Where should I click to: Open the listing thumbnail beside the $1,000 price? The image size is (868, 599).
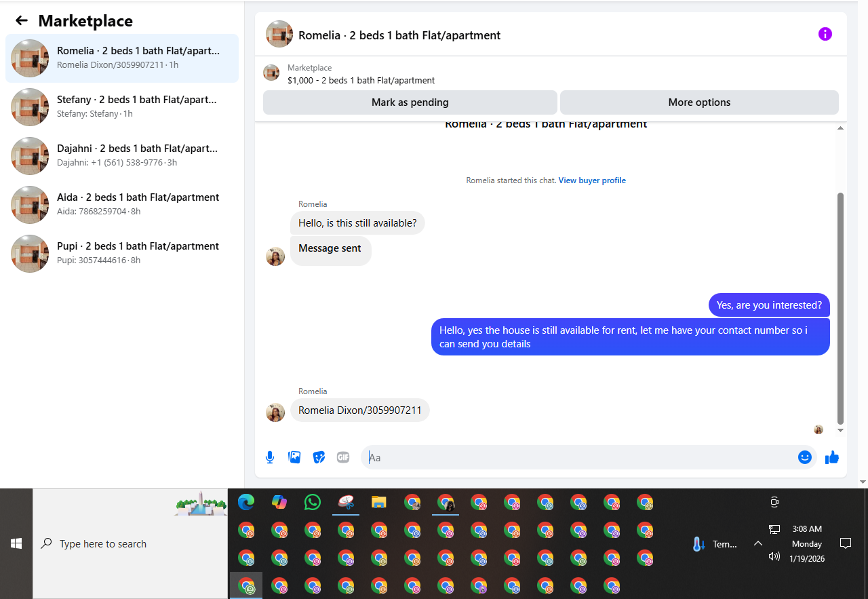271,73
